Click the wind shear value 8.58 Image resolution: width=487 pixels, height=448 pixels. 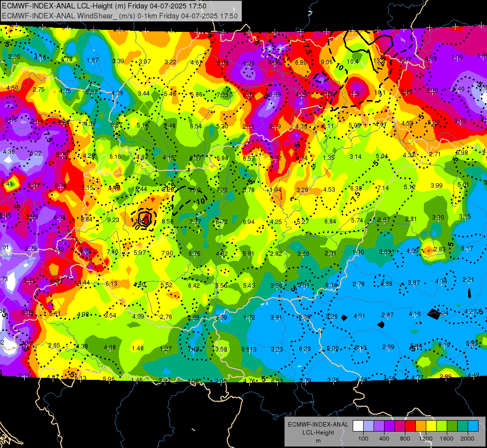pyautogui.click(x=168, y=221)
